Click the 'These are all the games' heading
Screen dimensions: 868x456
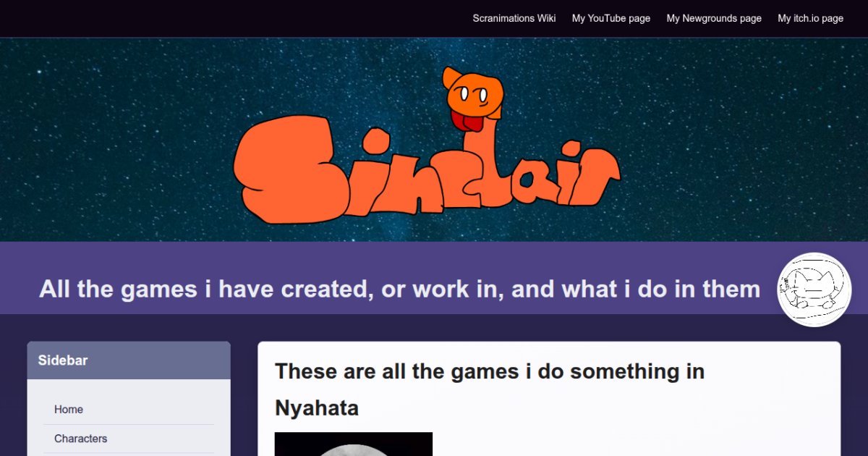tap(489, 371)
